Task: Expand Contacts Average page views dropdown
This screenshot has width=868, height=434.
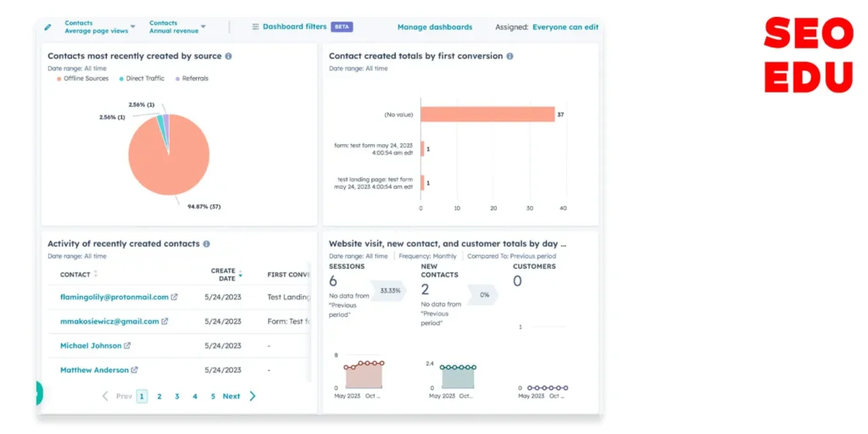Action: tap(99, 27)
